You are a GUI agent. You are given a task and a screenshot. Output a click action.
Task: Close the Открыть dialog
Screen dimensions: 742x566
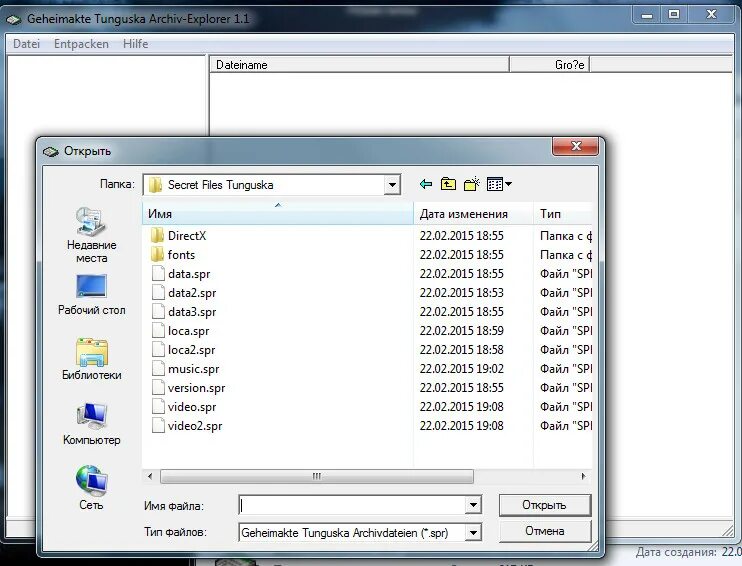pyautogui.click(x=575, y=146)
